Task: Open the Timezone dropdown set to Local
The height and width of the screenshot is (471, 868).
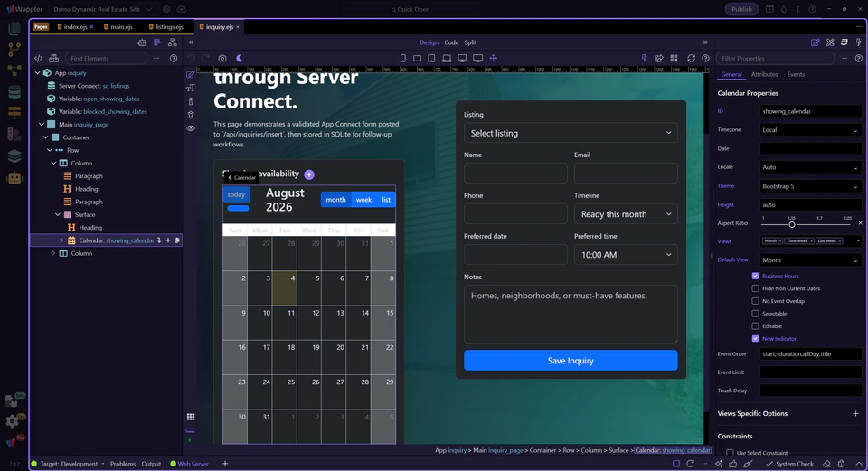Action: (x=810, y=130)
